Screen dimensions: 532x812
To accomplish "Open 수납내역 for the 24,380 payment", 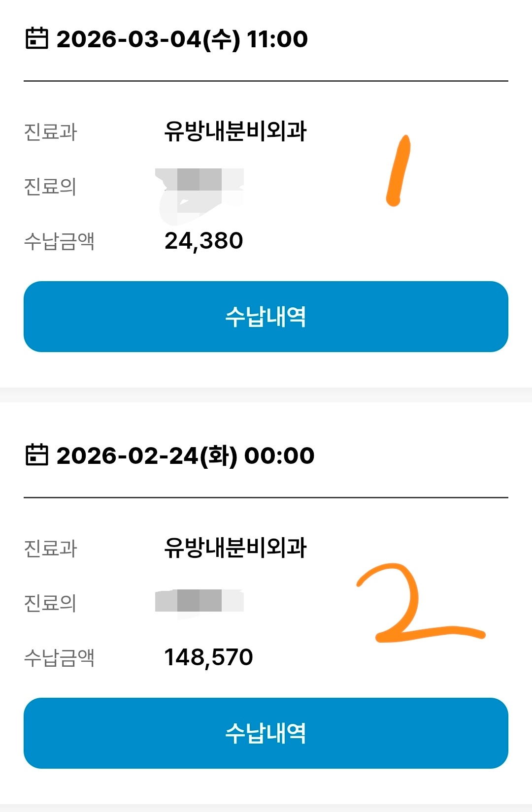I will coord(266,317).
